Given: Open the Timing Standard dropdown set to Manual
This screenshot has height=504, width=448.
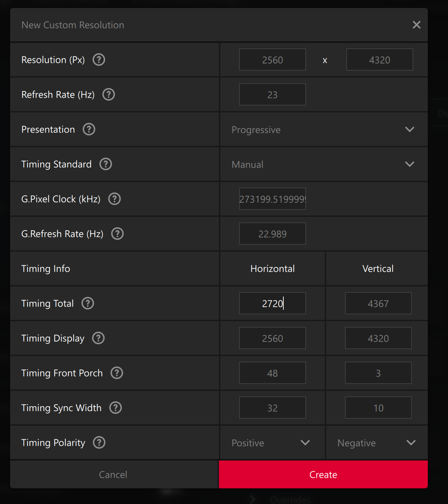Looking at the screenshot, I should 324,164.
